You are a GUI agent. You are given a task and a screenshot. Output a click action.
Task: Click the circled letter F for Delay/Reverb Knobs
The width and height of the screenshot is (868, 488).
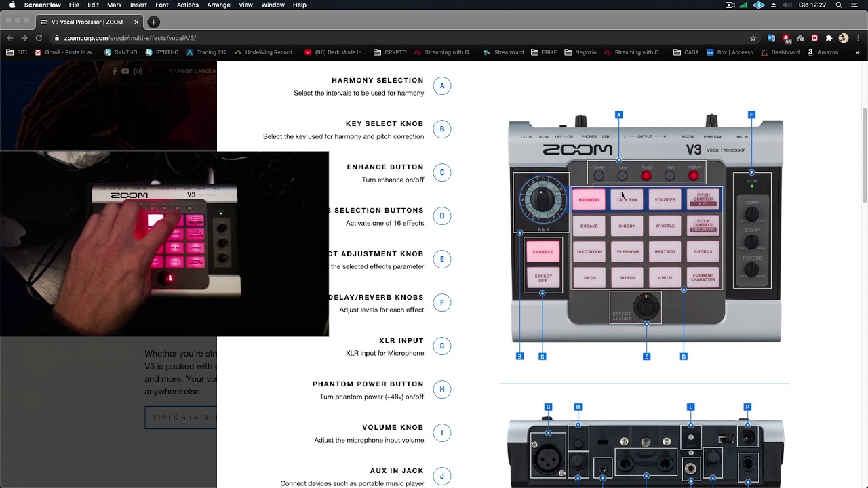(442, 303)
